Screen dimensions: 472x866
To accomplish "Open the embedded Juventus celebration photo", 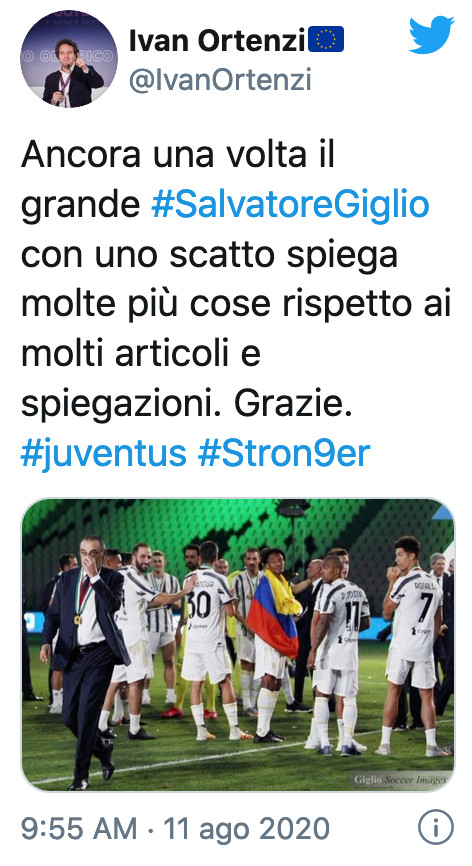I will point(237,645).
